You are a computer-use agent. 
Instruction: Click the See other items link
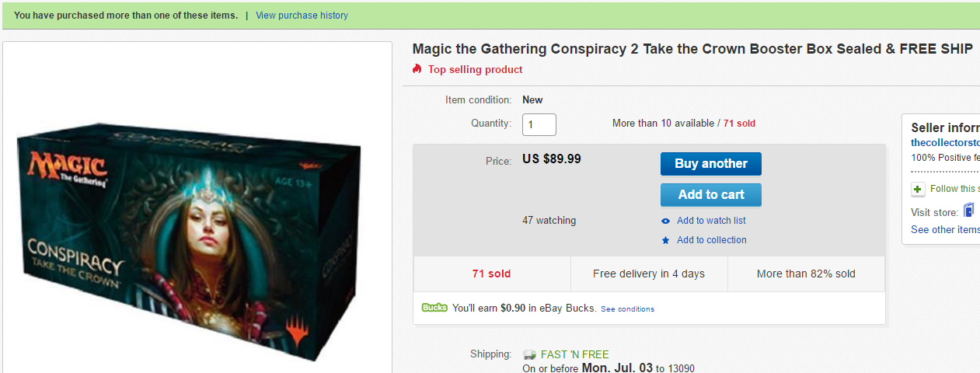tap(945, 229)
